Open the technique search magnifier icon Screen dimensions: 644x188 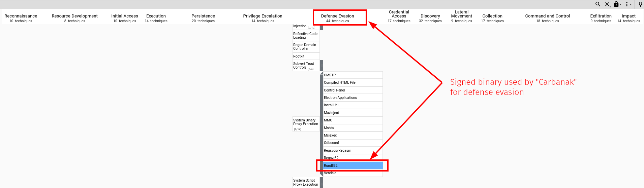point(597,4)
